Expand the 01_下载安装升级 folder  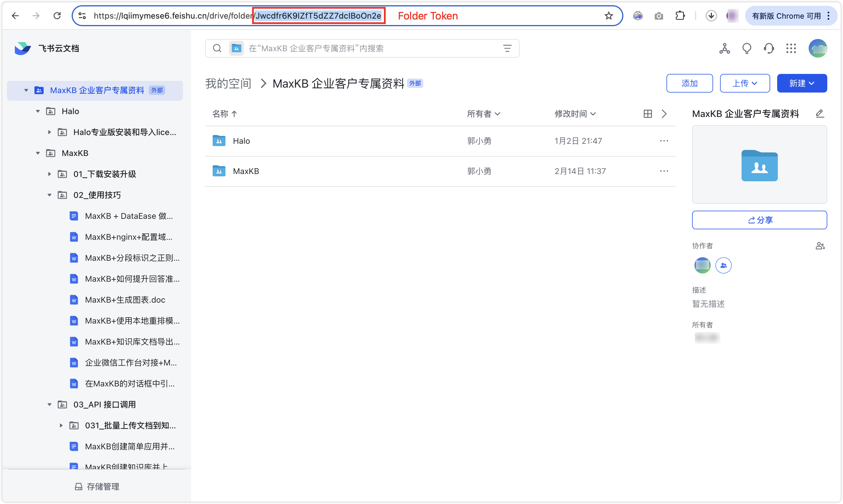pyautogui.click(x=50, y=174)
